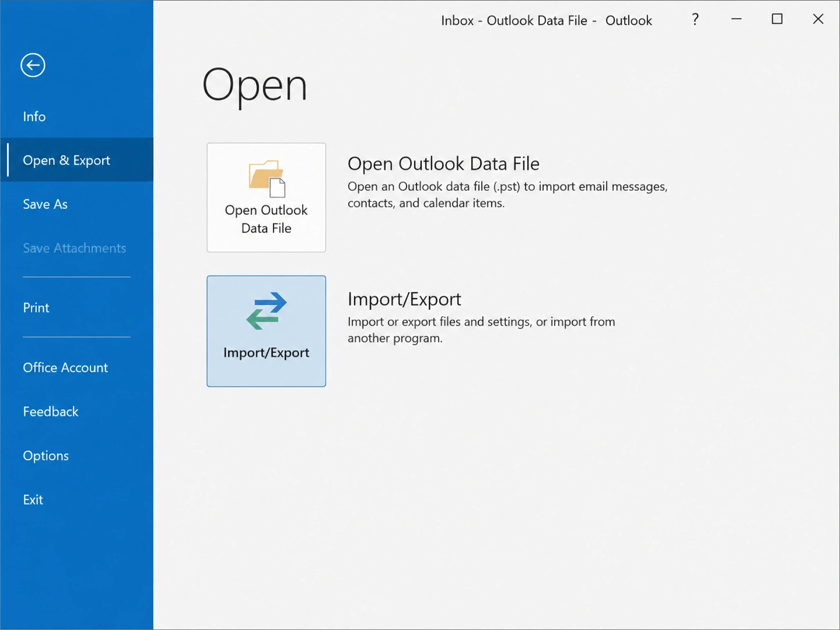Close the Outlook window
The image size is (840, 630).
(x=818, y=20)
